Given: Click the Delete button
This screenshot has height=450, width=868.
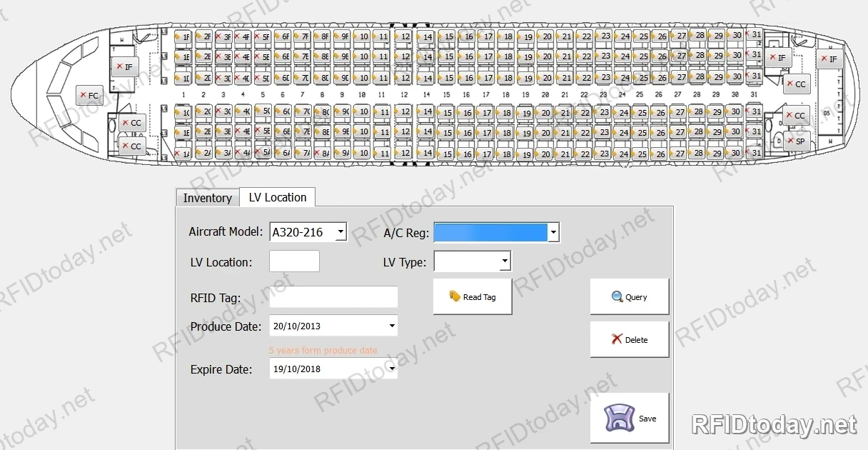Looking at the screenshot, I should 629,339.
